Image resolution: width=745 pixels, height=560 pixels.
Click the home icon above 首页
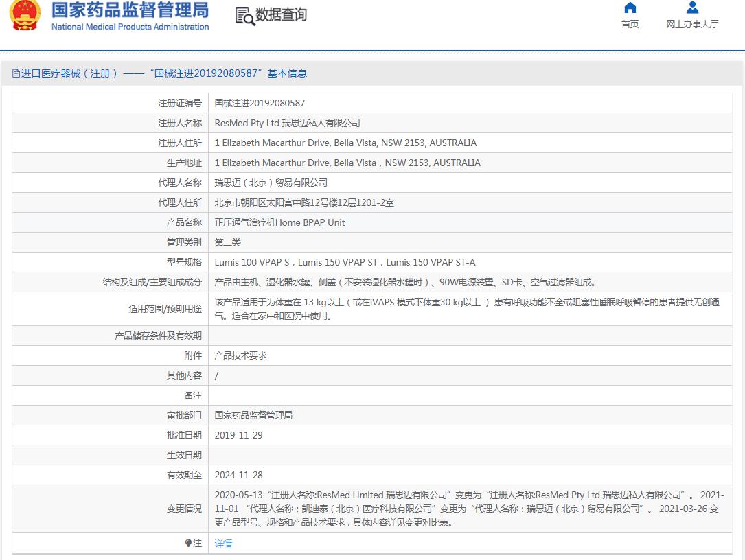pyautogui.click(x=630, y=8)
